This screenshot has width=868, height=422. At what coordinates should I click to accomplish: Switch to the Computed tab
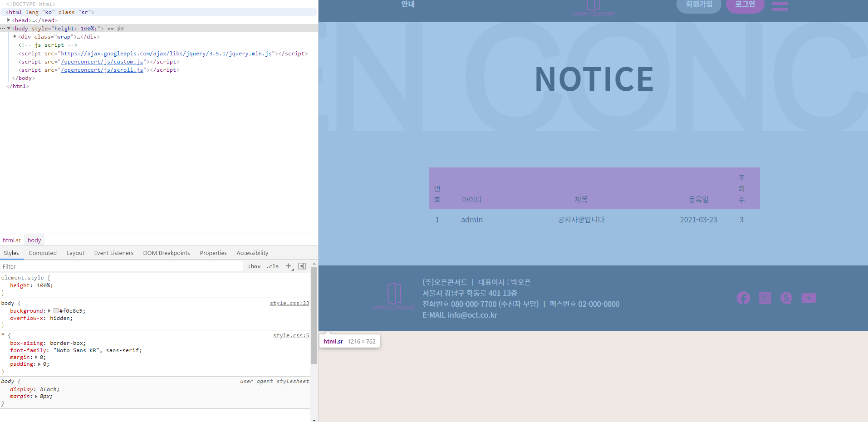click(43, 253)
